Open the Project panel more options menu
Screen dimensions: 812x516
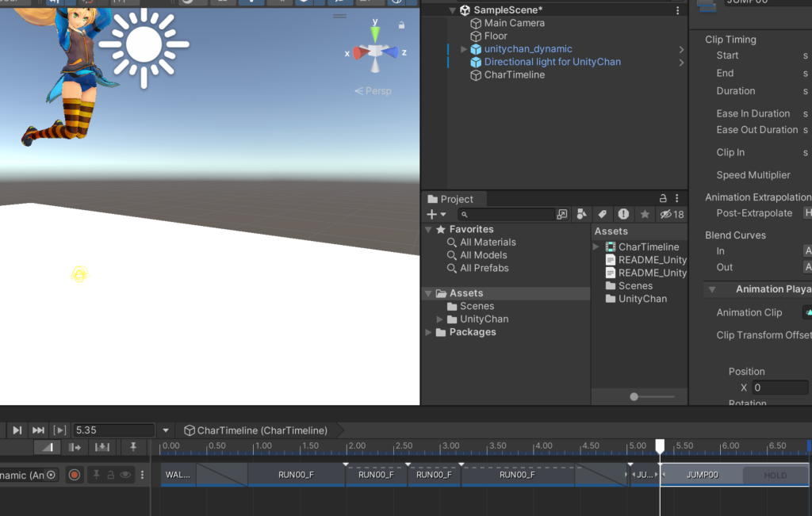677,198
